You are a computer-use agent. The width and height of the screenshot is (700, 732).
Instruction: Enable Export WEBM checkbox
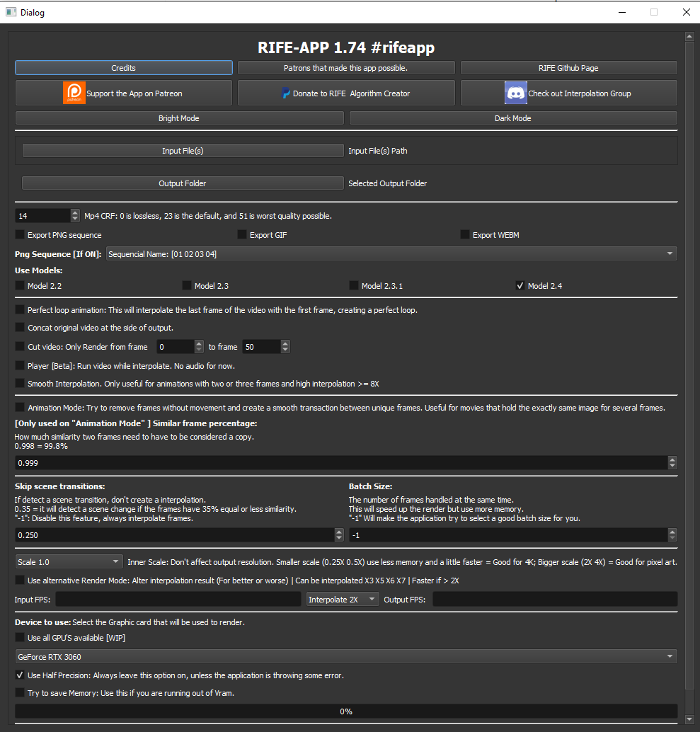[x=465, y=234]
